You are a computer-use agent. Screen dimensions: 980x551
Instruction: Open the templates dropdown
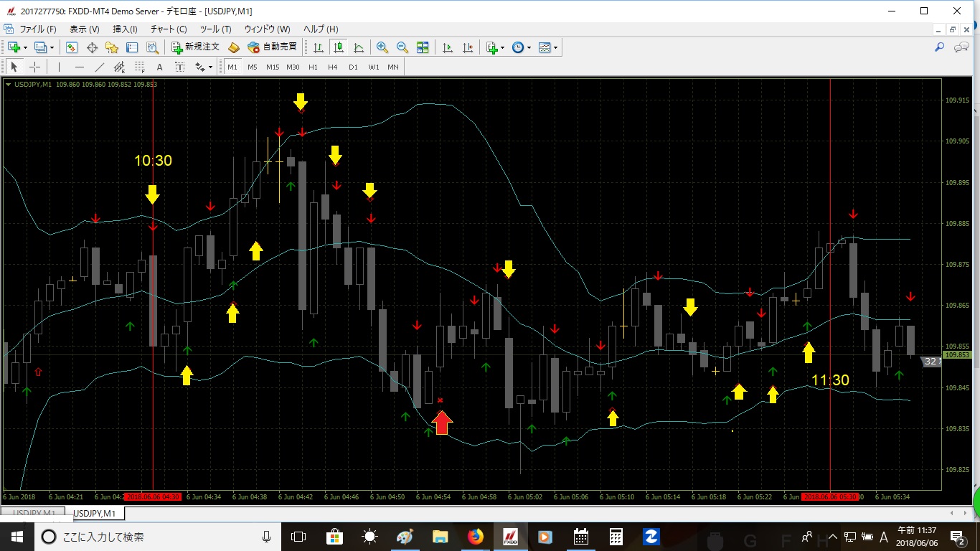point(548,47)
